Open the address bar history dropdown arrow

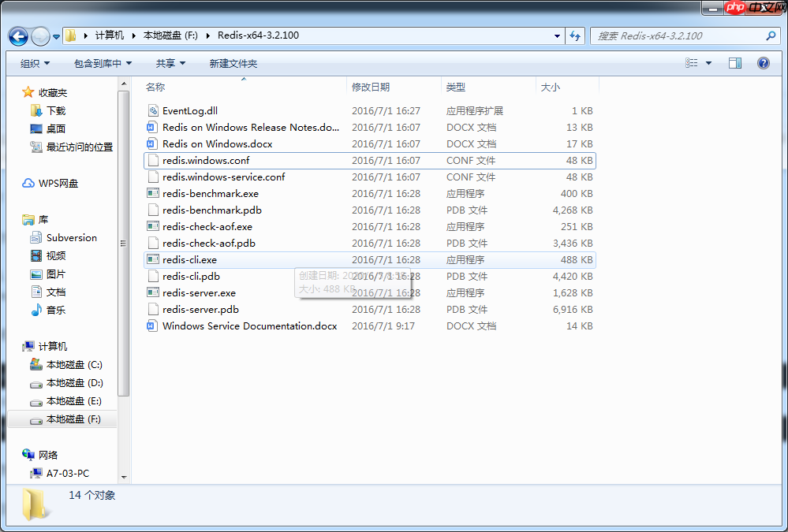pos(557,35)
